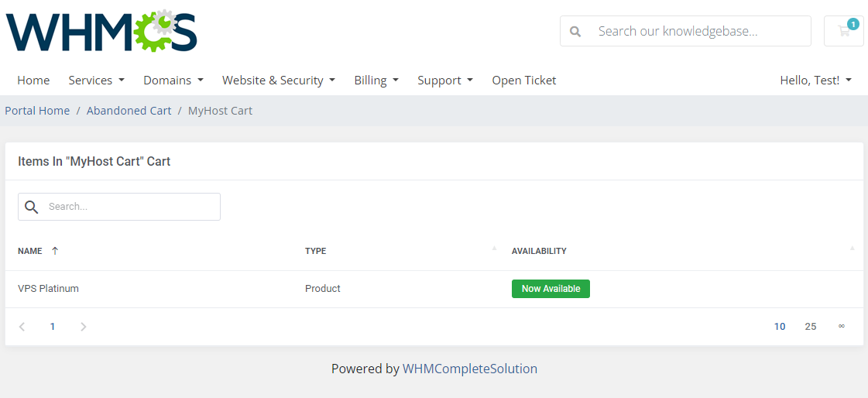868x398 pixels.
Task: Click the Now Available badge
Action: (551, 289)
